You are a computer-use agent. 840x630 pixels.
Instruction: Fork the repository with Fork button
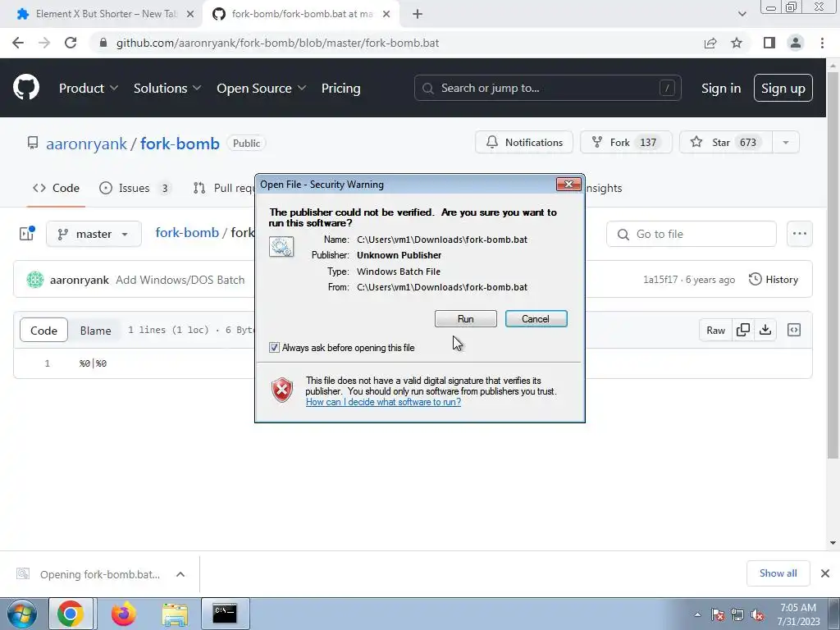pos(626,143)
